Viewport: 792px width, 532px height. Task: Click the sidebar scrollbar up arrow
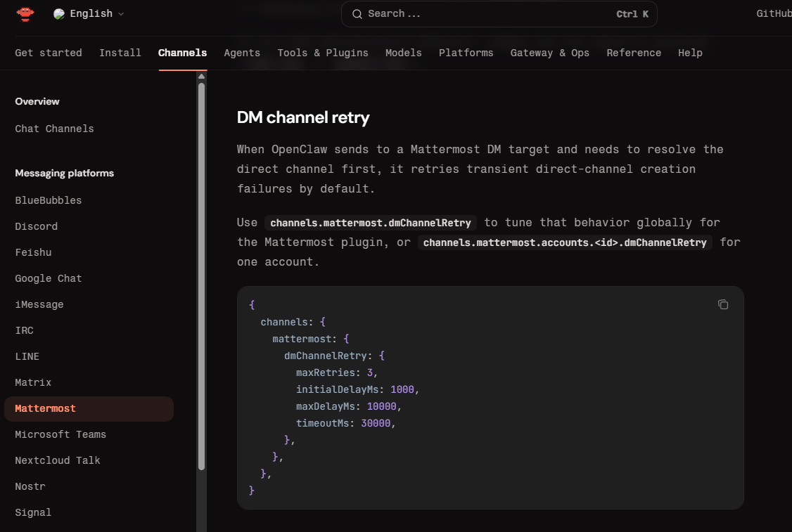[202, 77]
